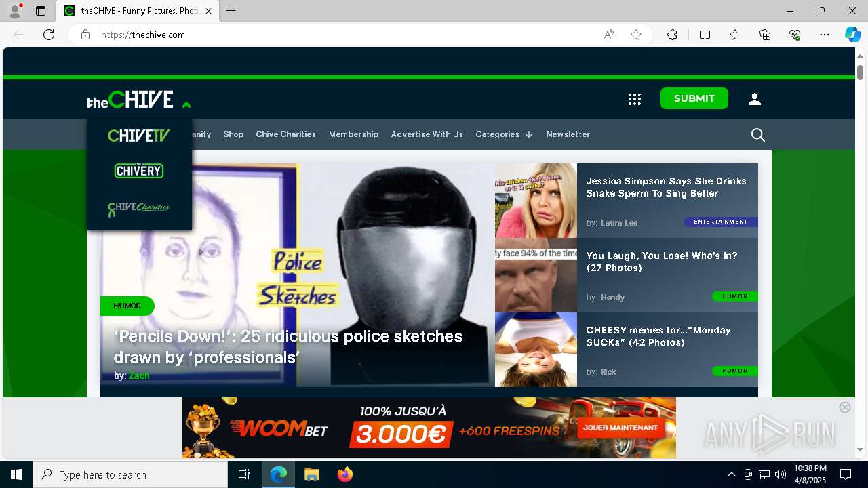Click the CHEESY memes article thumbnail
The image size is (868, 488).
click(536, 350)
